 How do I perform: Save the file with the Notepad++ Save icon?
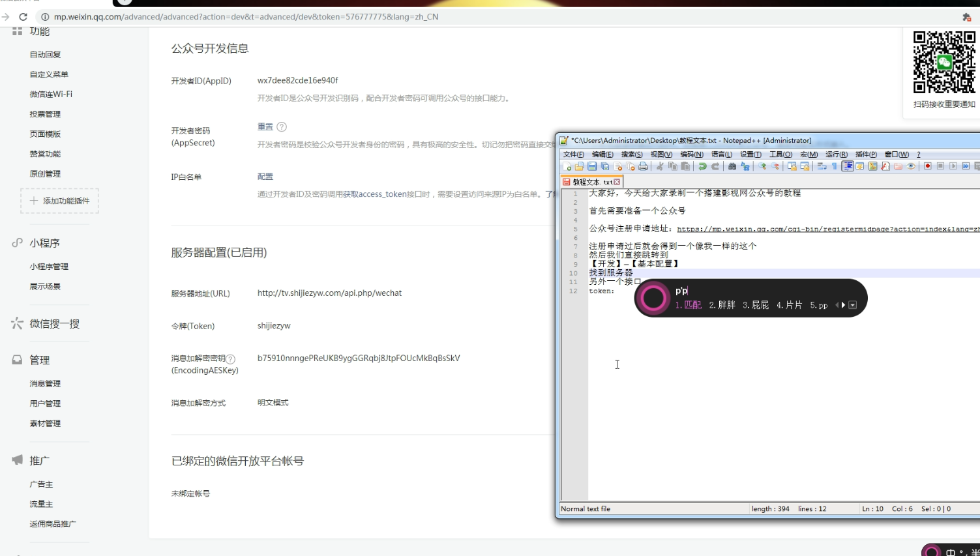coord(592,166)
